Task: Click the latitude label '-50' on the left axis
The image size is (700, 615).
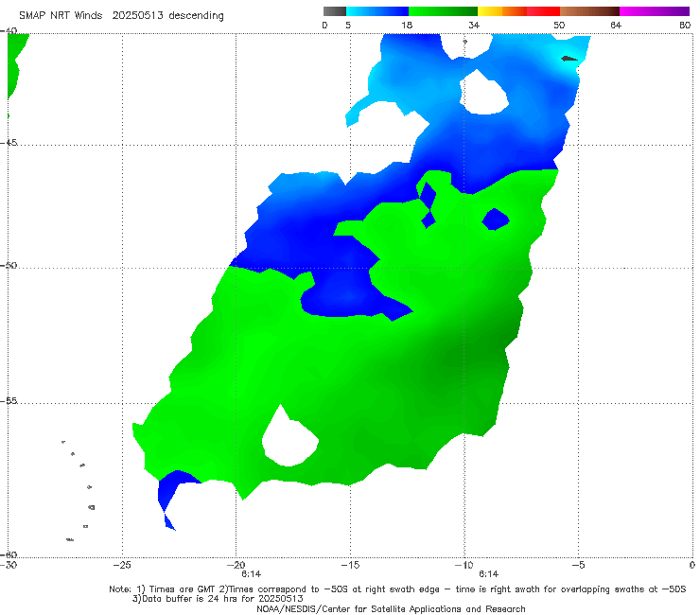Action: pyautogui.click(x=9, y=265)
